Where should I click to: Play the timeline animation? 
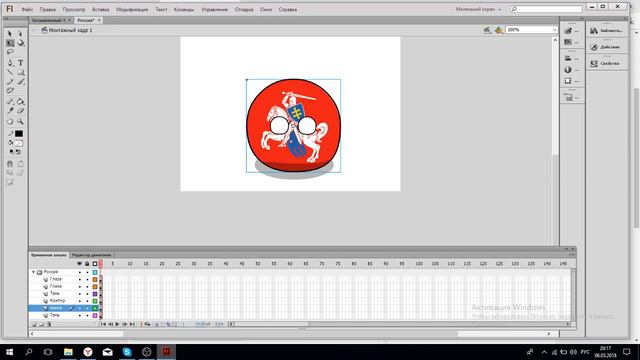coord(117,324)
